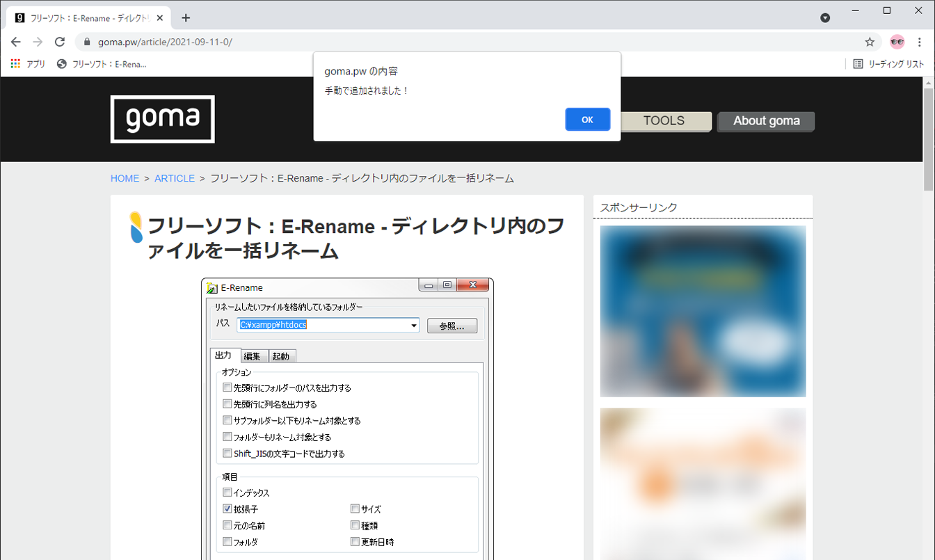Follow the ARTICLE breadcrumb link
935x560 pixels.
(x=175, y=179)
